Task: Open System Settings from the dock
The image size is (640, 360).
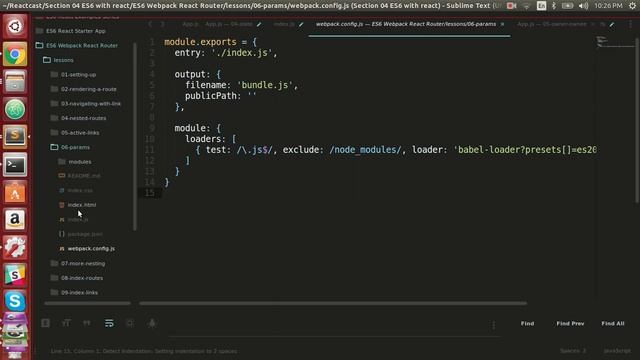Action: (15, 247)
